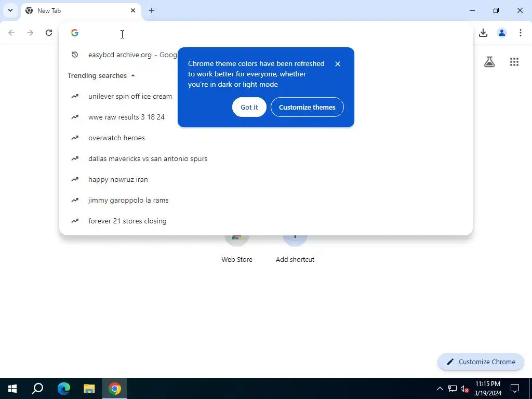Open the Google apps grid
532x399 pixels.
(x=514, y=62)
